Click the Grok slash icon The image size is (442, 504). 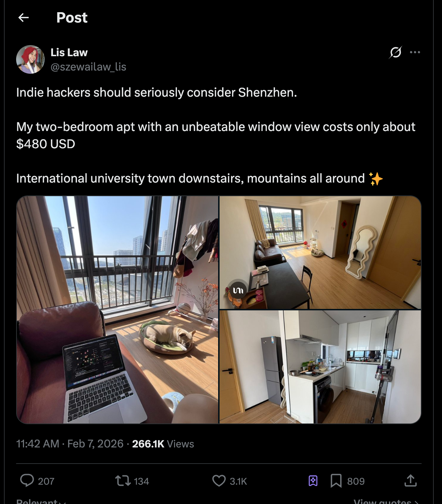pos(395,52)
